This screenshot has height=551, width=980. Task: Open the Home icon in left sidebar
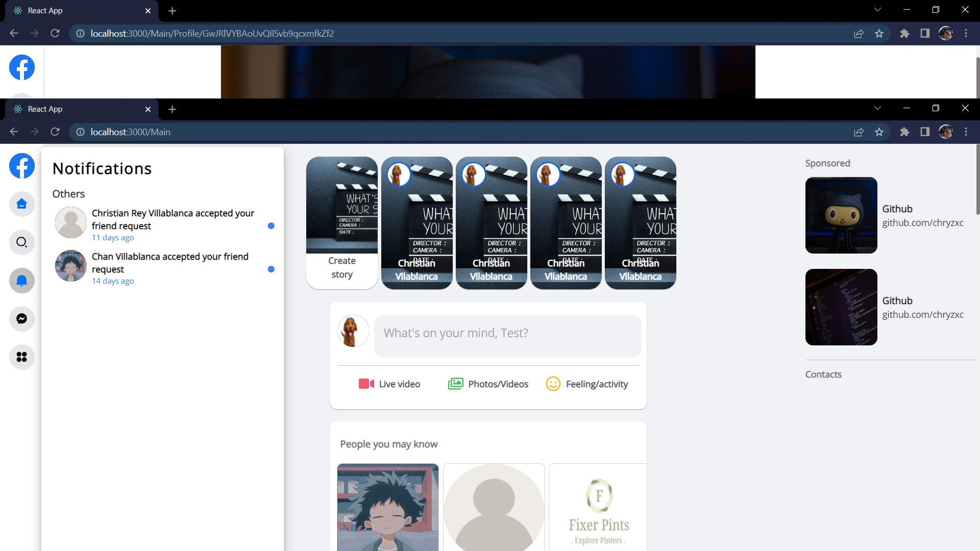(21, 204)
